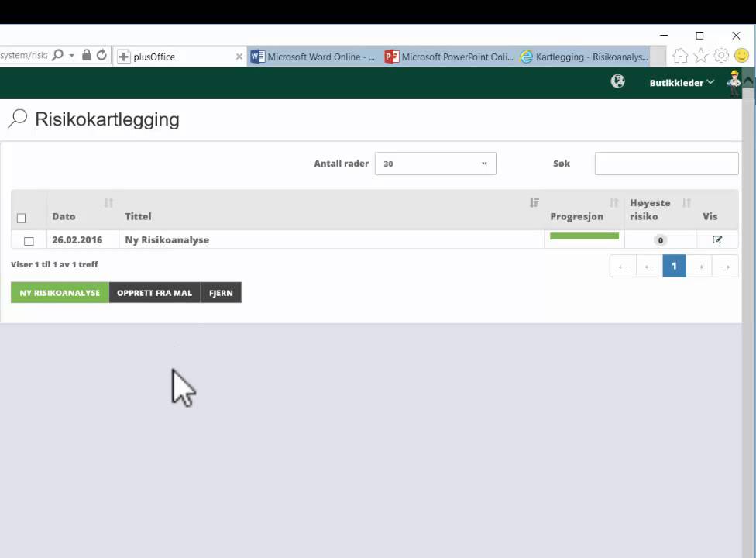Screen dimensions: 756x558
Task: Sort by Tittel column sort icon
Action: tap(534, 203)
